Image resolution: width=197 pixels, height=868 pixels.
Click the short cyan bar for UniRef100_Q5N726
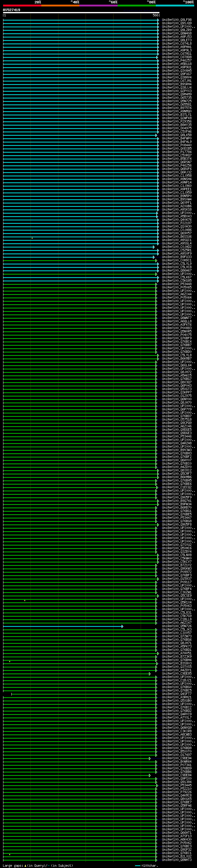point(63,626)
